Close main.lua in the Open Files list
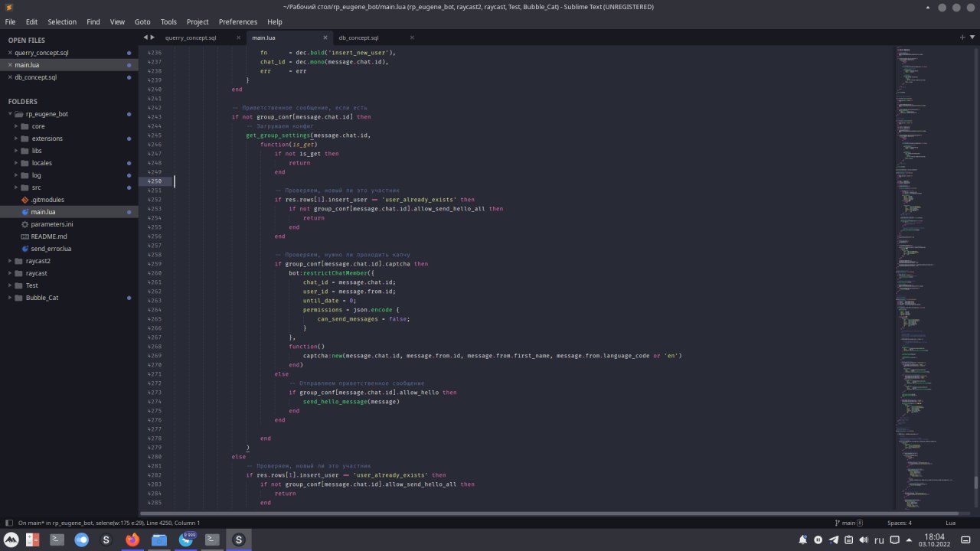 pos(10,65)
